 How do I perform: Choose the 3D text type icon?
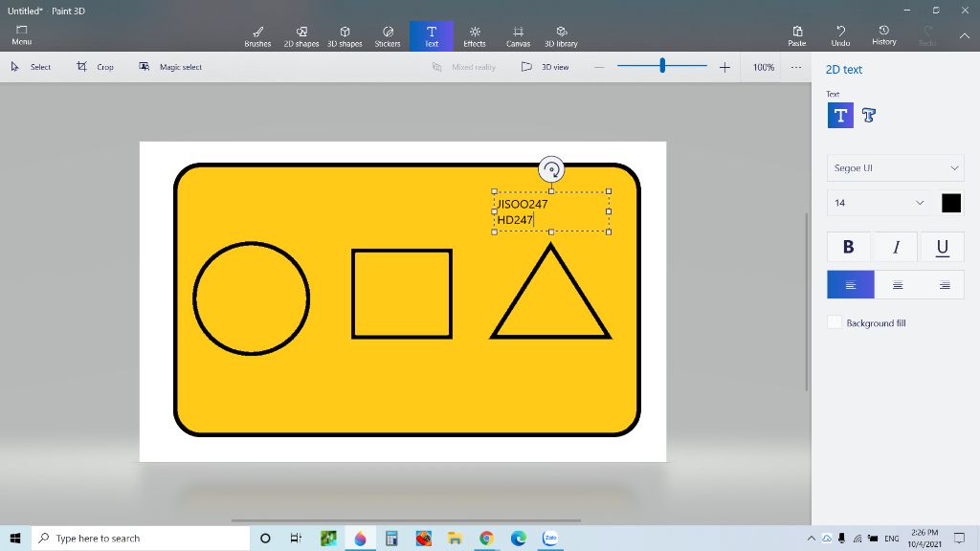[869, 116]
